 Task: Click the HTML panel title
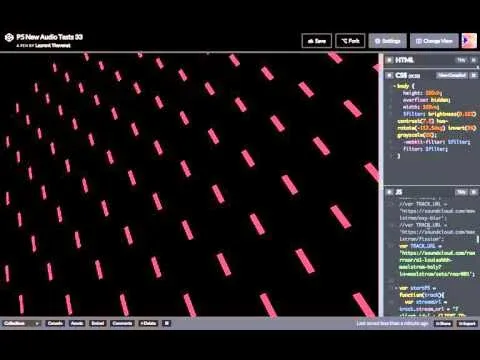[x=404, y=60]
